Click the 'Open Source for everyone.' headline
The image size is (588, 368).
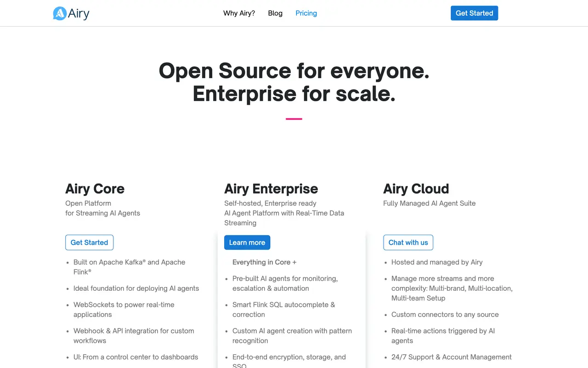pyautogui.click(x=294, y=71)
